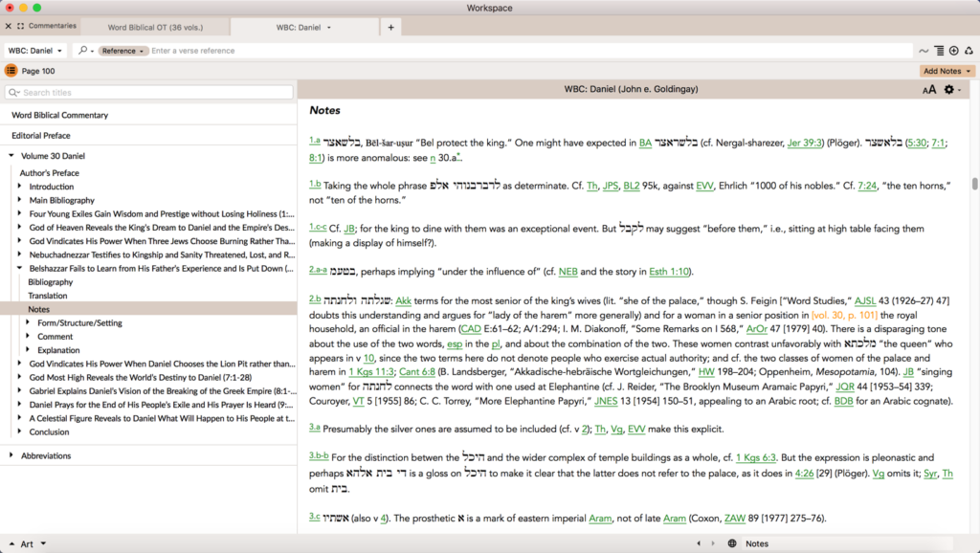
Task: Expand the Form/Structure/Setting item
Action: click(30, 323)
